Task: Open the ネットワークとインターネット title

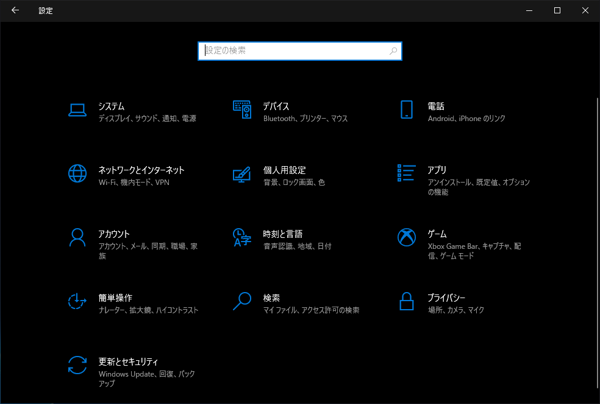Action: point(142,170)
